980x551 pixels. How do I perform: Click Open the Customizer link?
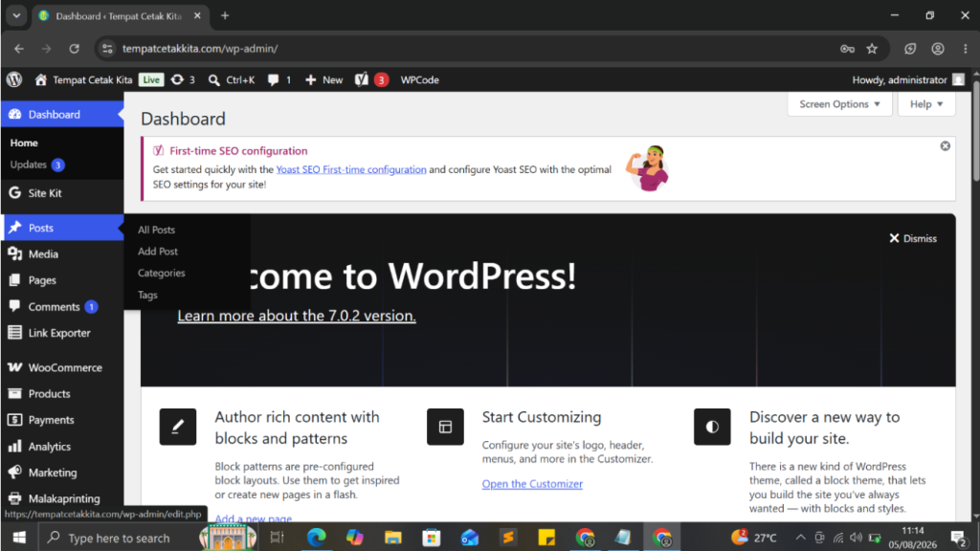tap(532, 483)
